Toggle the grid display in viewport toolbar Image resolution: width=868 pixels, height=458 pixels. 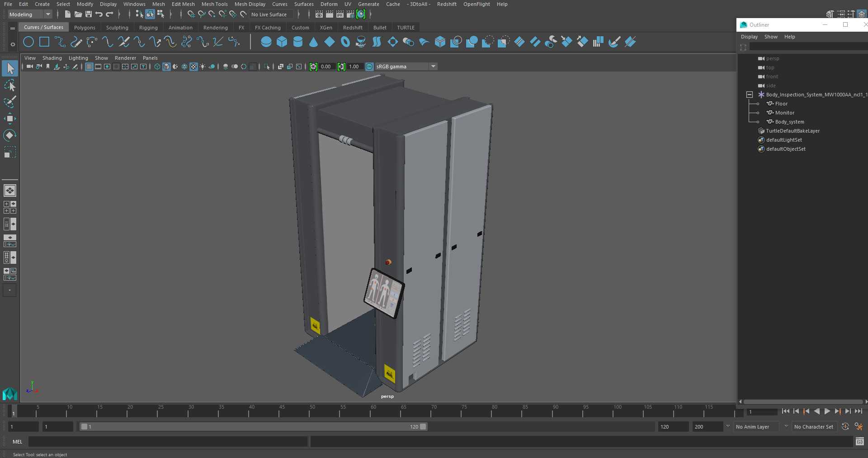coord(89,67)
